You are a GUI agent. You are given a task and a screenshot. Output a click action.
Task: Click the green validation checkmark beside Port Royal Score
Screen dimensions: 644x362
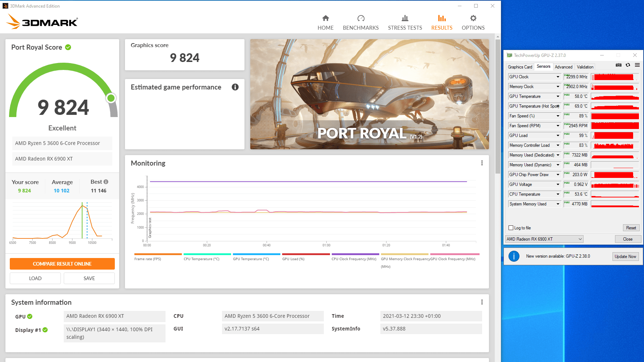pos(68,47)
